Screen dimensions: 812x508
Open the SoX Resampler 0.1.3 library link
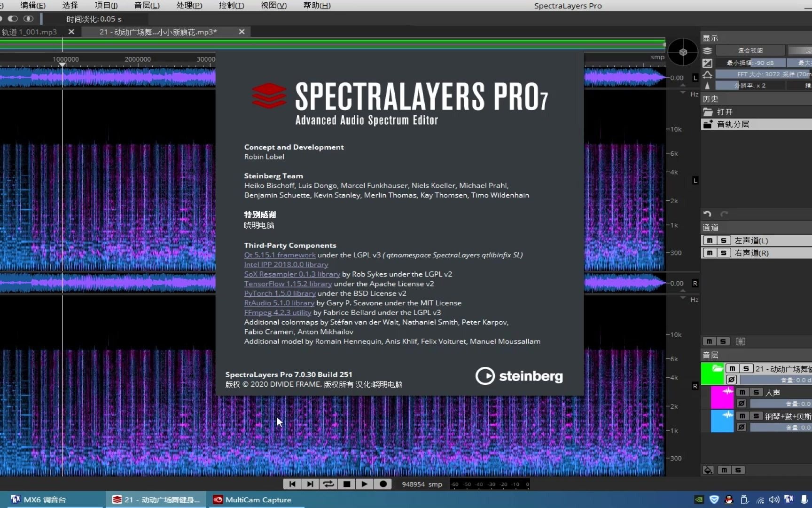pos(292,274)
